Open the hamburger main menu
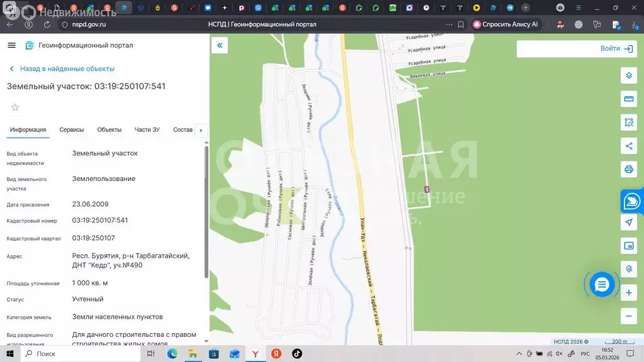The image size is (644, 362). (11, 45)
